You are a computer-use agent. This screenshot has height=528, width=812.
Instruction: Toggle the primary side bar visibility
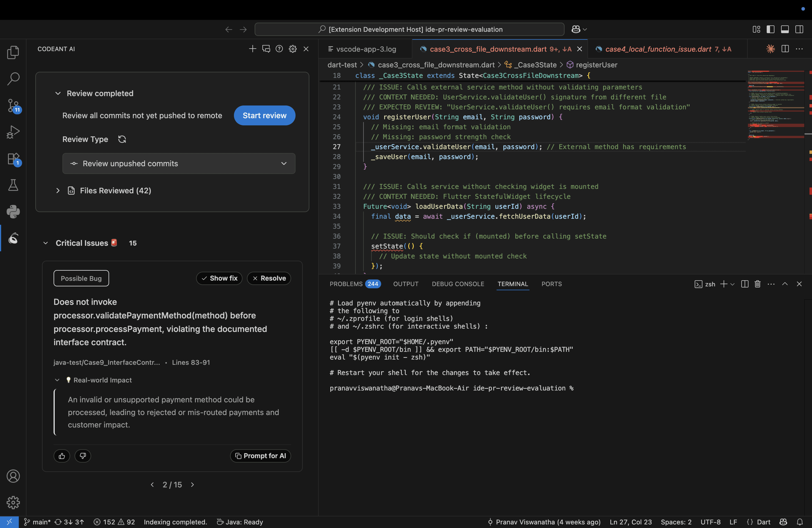tap(770, 29)
